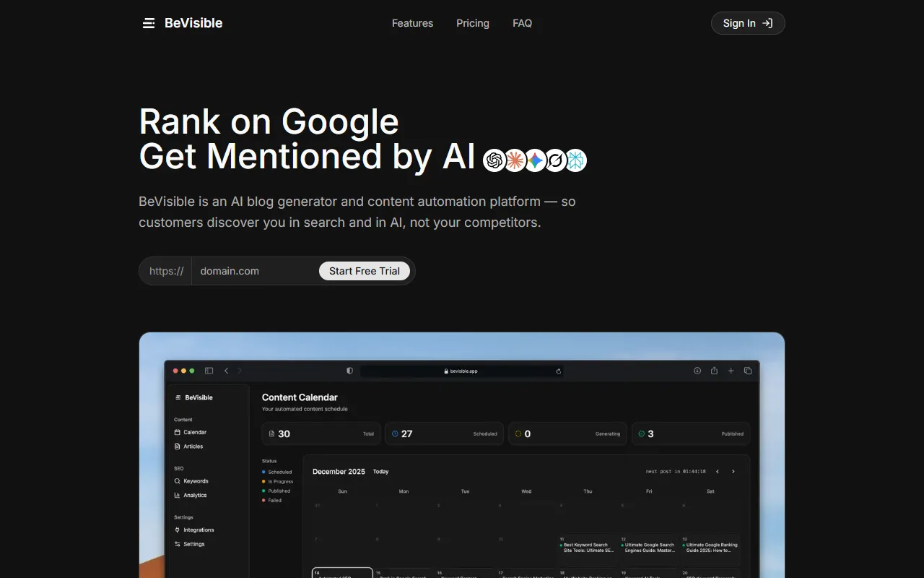Open the Features page

[x=412, y=23]
